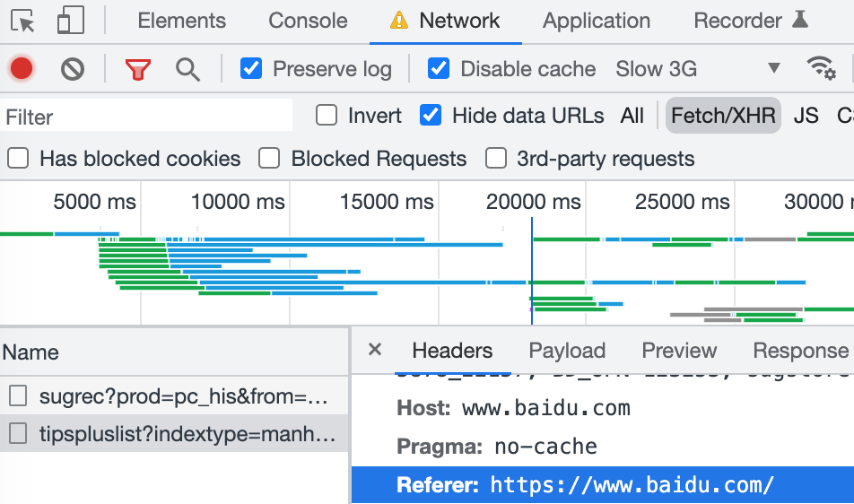Screen dimensions: 854x504
Task: Open network conditions wifi icon
Action: [x=820, y=68]
